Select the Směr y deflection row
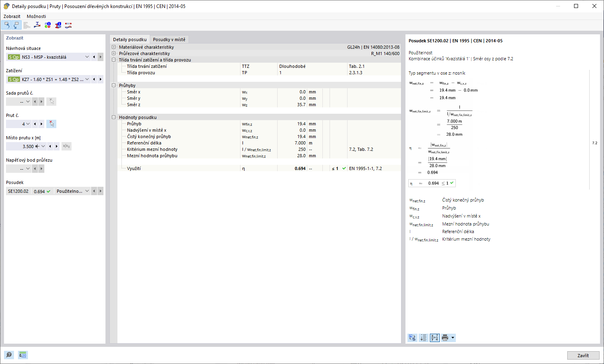 (x=259, y=98)
